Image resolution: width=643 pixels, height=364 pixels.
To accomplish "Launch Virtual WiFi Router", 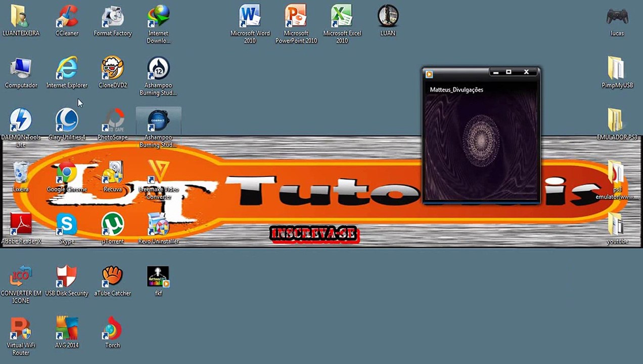I will click(x=21, y=336).
